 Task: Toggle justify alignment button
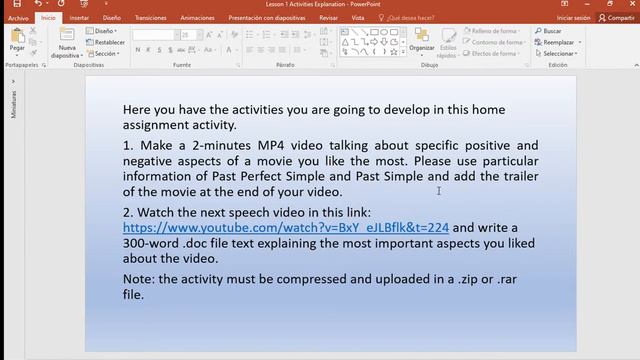282,50
